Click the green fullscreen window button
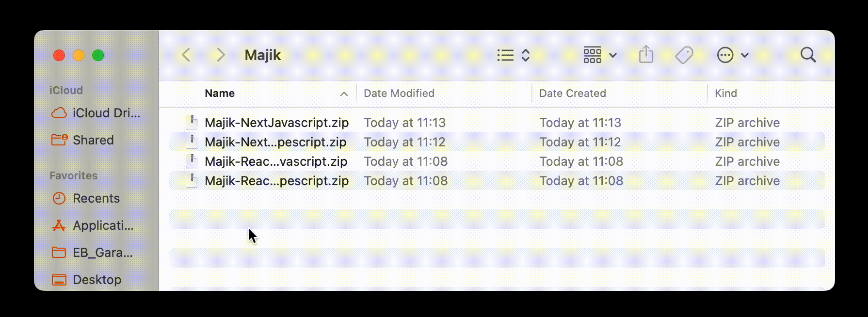868x317 pixels. [98, 55]
